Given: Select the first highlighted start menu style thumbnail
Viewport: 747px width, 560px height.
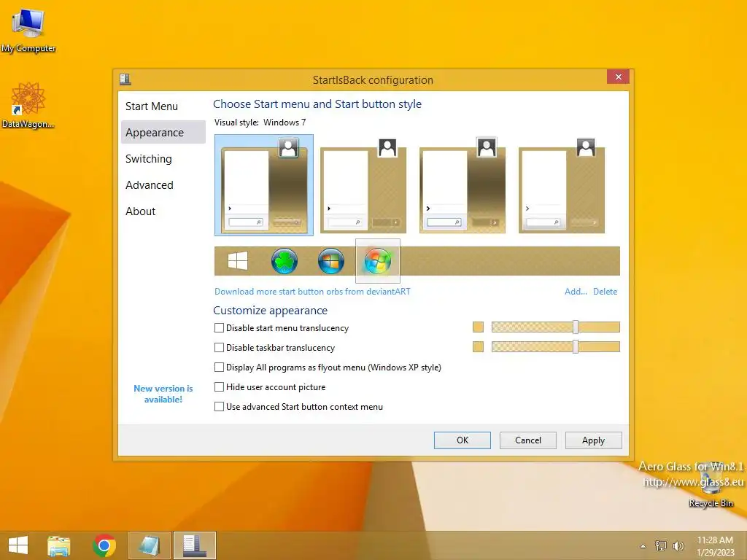Looking at the screenshot, I should click(x=264, y=184).
